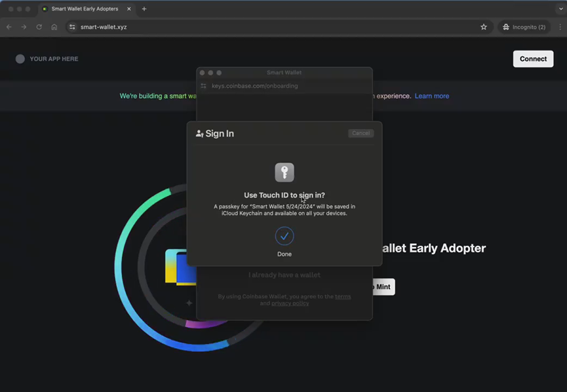The width and height of the screenshot is (567, 392).
Task: Reload the smart-wallet.xyz page
Action: (39, 27)
